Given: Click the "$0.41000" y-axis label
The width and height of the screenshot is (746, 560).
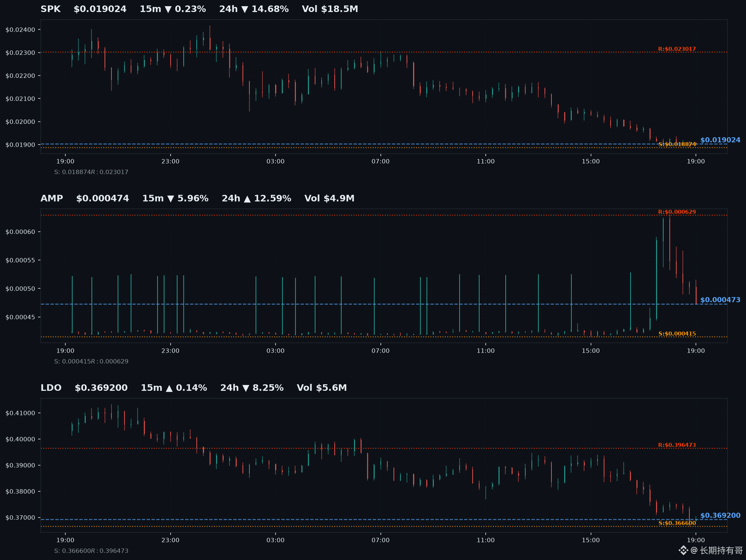Looking at the screenshot, I should click(x=20, y=413).
